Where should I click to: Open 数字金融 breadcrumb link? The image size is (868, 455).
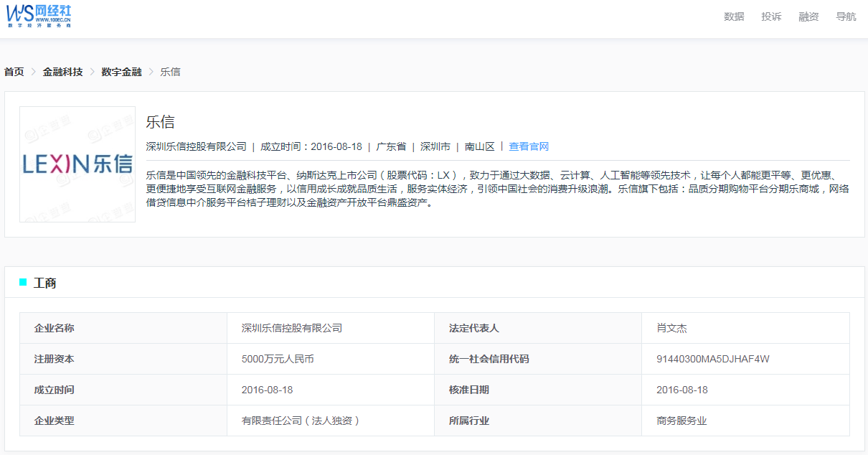[x=122, y=72]
